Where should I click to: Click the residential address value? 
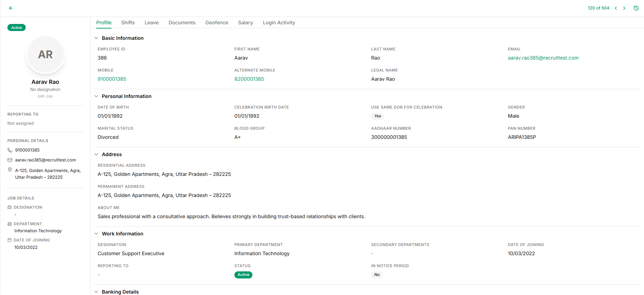coord(164,174)
